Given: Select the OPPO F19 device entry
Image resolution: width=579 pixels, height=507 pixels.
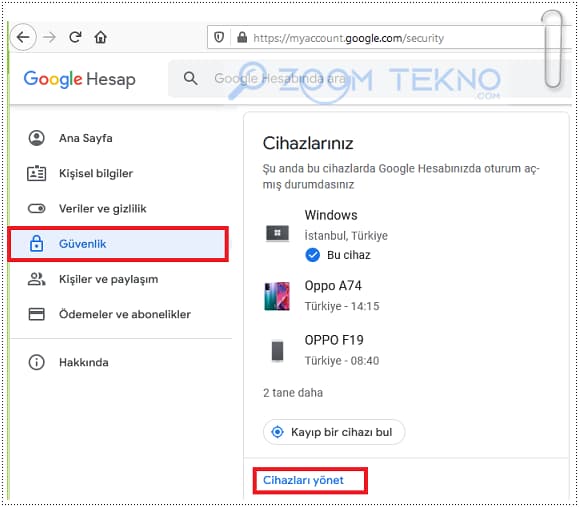Looking at the screenshot, I should click(334, 340).
